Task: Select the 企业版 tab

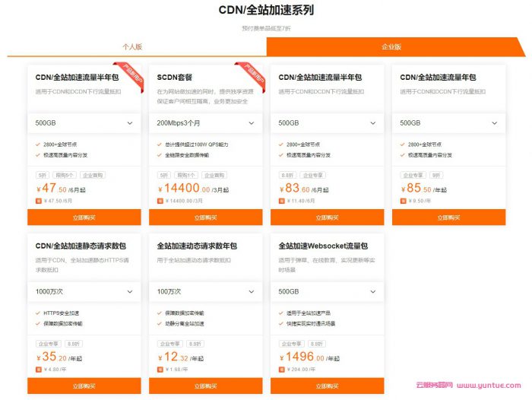Action: click(391, 46)
